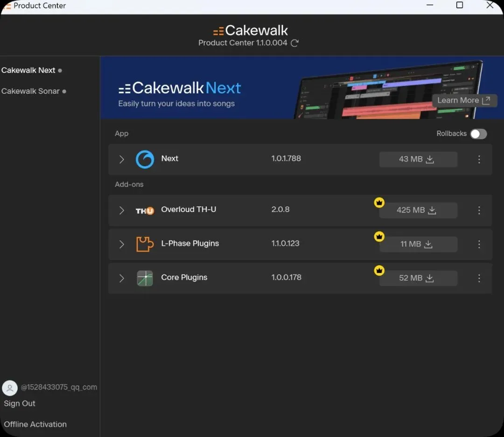504x437 pixels.
Task: Close the Product Center window
Action: tap(490, 5)
